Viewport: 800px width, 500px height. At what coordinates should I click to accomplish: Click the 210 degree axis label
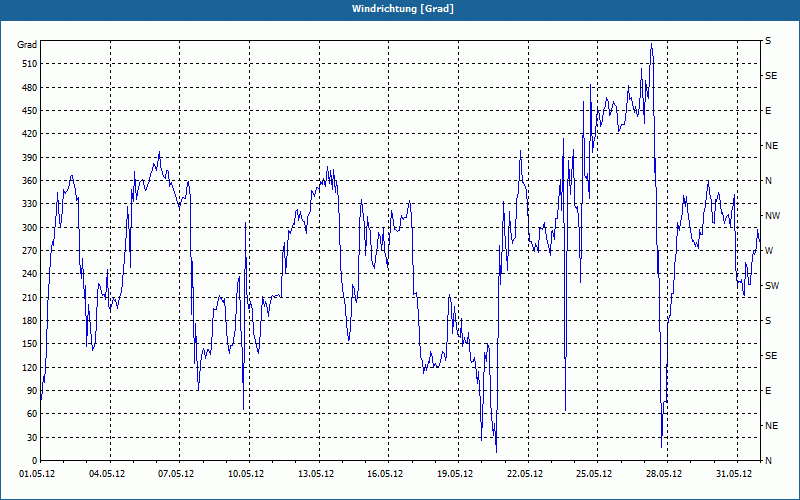[30, 297]
